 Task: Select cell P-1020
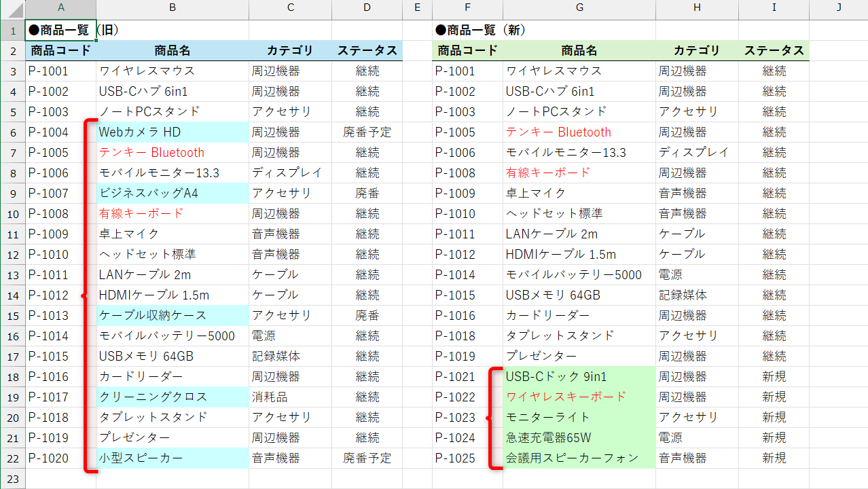point(61,458)
